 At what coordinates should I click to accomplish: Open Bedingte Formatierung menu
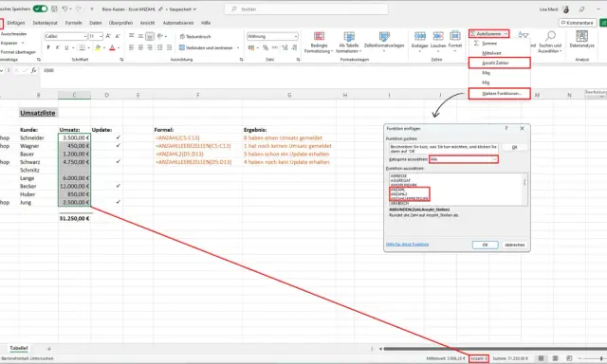(319, 42)
